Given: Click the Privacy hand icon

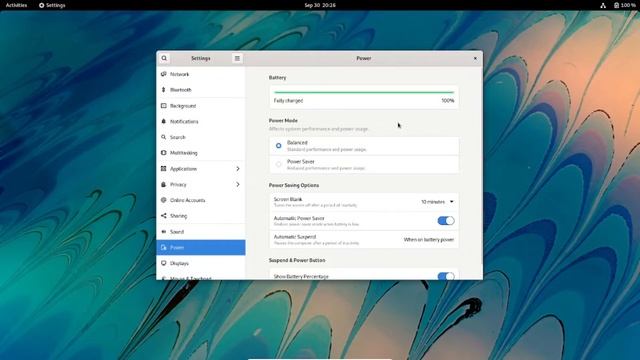Looking at the screenshot, I should point(164,184).
